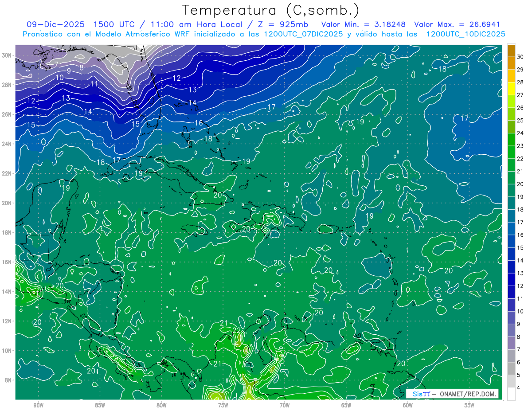Click the 55W longitude axis label

(x=469, y=405)
